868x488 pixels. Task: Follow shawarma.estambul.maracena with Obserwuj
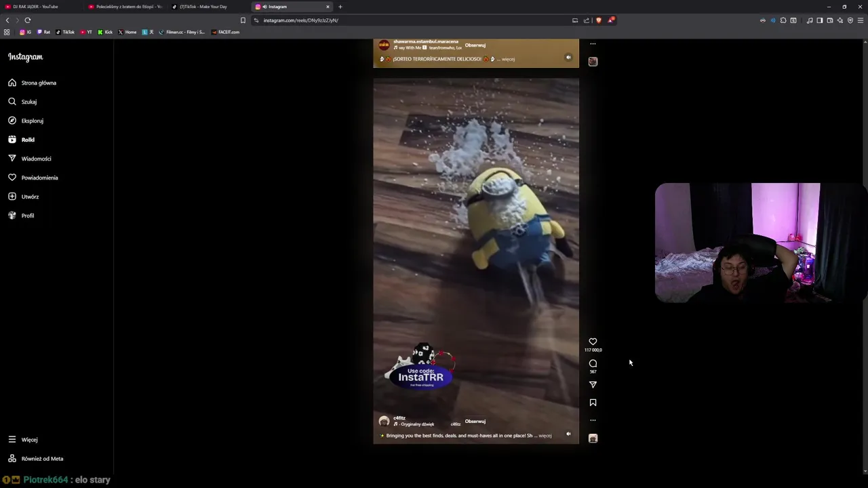[x=475, y=45]
